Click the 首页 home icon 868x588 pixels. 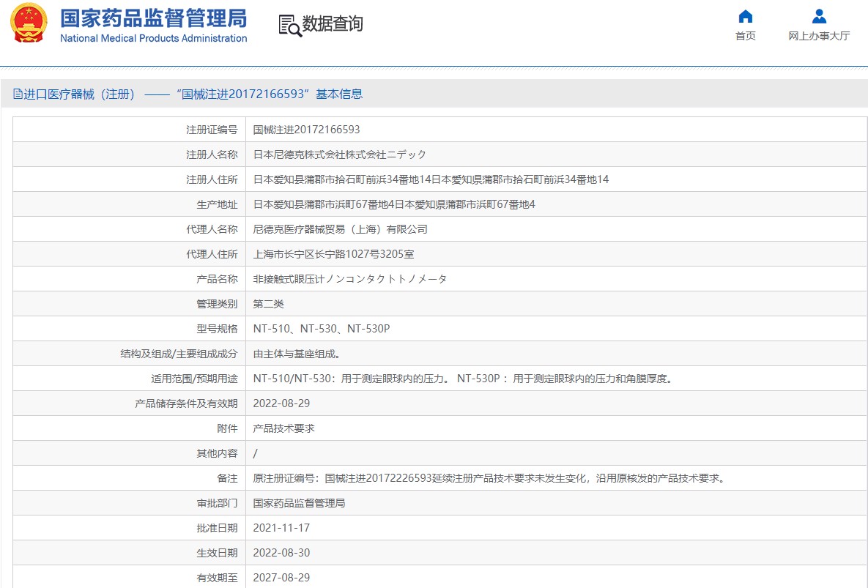click(x=746, y=17)
